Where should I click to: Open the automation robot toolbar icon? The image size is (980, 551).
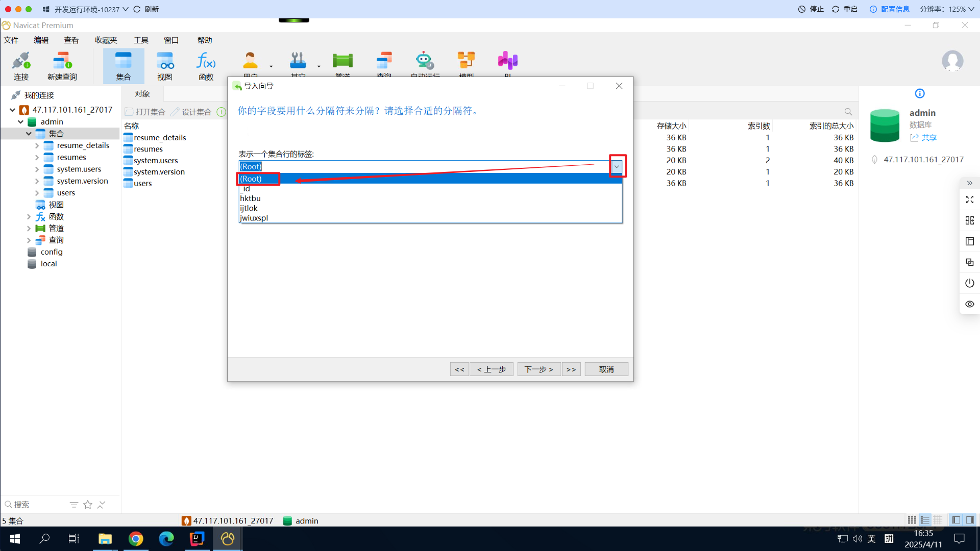(424, 61)
